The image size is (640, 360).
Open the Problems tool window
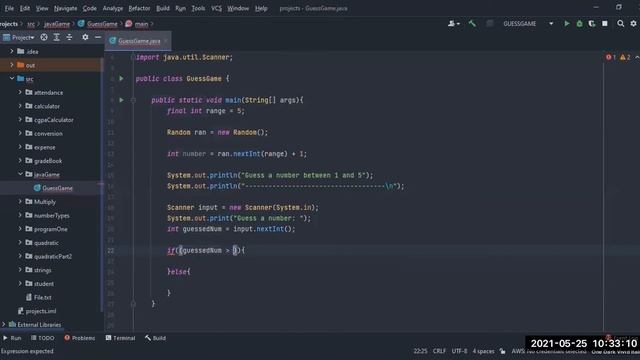point(80,338)
